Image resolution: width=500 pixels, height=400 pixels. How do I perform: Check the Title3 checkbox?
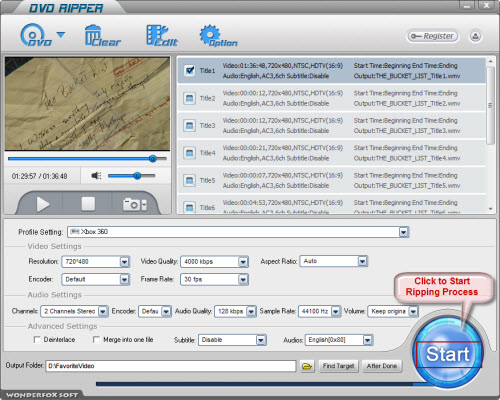click(189, 126)
